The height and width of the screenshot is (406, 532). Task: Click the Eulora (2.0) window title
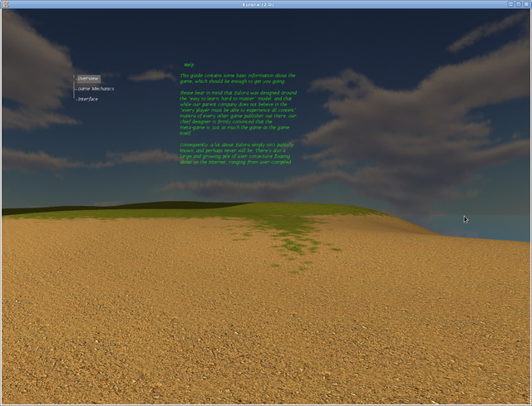point(259,4)
